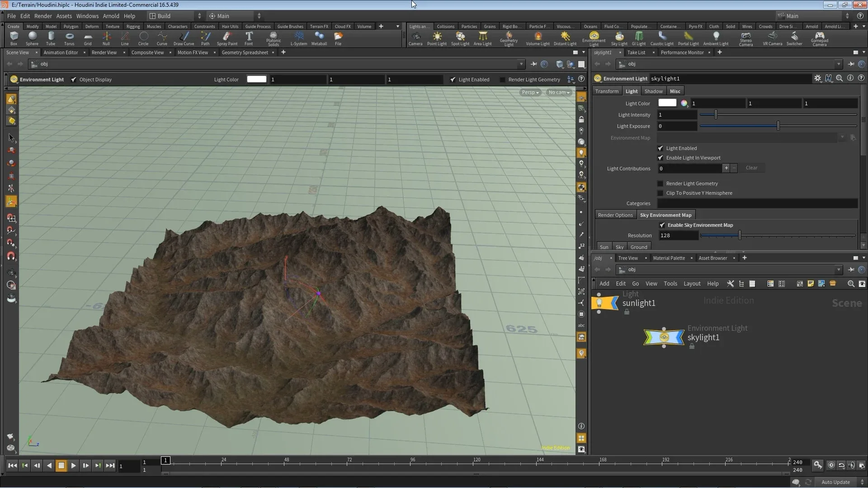Screen dimensions: 868x488
Task: Toggle the Light Enabled checkbox
Action: pyautogui.click(x=660, y=148)
